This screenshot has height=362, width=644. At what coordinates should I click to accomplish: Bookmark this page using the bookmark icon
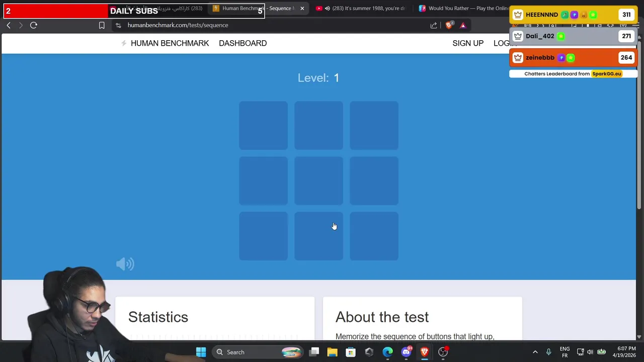(102, 25)
